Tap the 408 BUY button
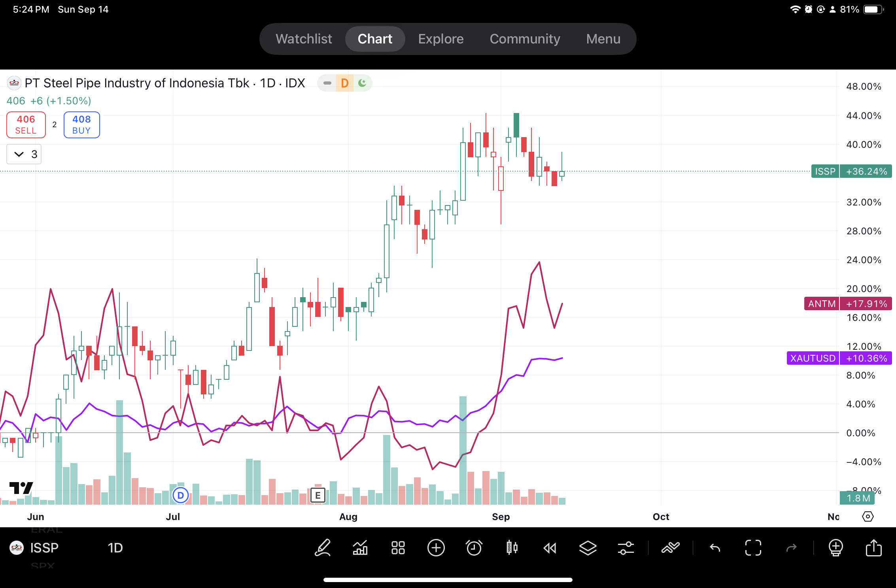 82,125
